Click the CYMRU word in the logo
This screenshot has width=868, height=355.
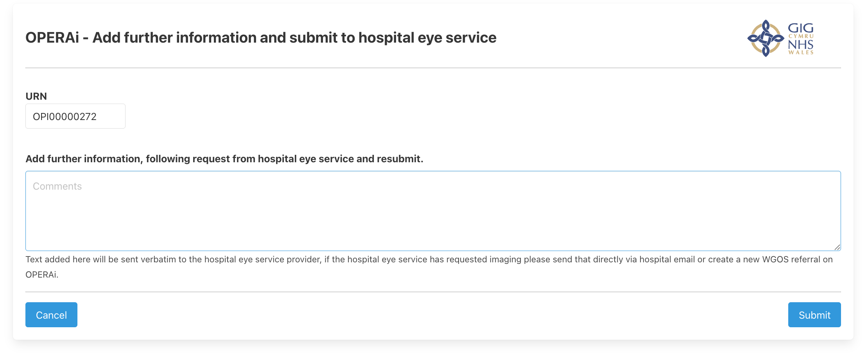pyautogui.click(x=801, y=36)
